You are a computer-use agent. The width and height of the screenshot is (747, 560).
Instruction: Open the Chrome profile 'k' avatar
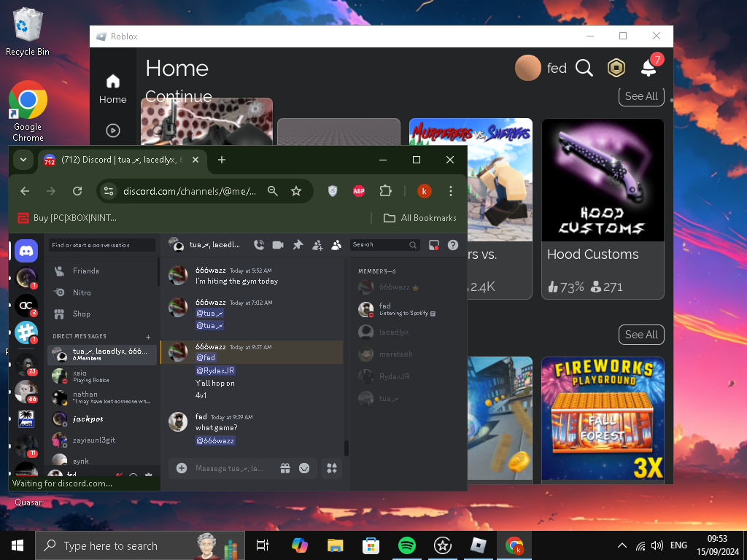pos(424,191)
